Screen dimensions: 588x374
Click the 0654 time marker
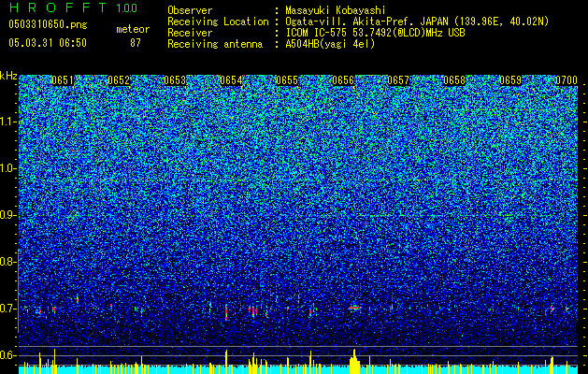coord(231,80)
